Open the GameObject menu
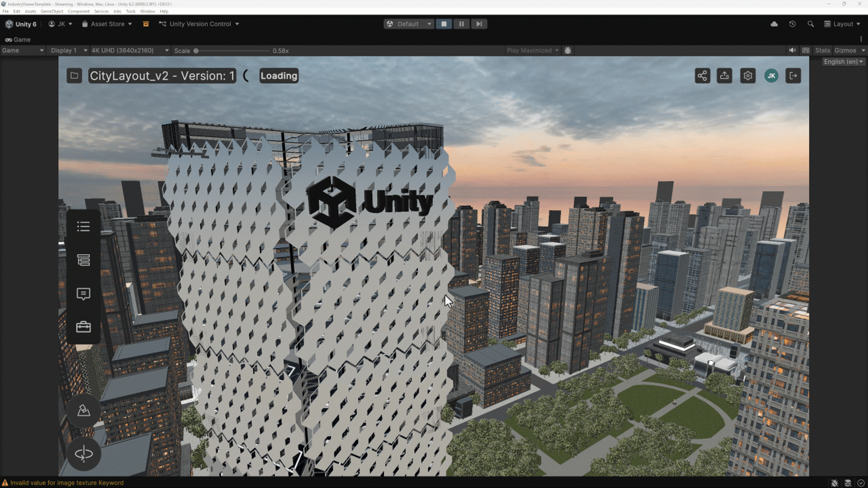This screenshot has height=488, width=868. coord(52,11)
